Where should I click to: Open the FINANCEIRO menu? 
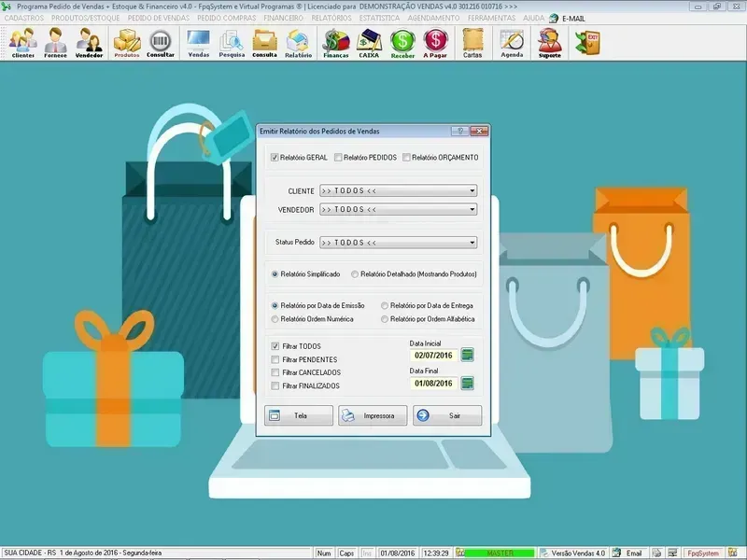click(283, 18)
